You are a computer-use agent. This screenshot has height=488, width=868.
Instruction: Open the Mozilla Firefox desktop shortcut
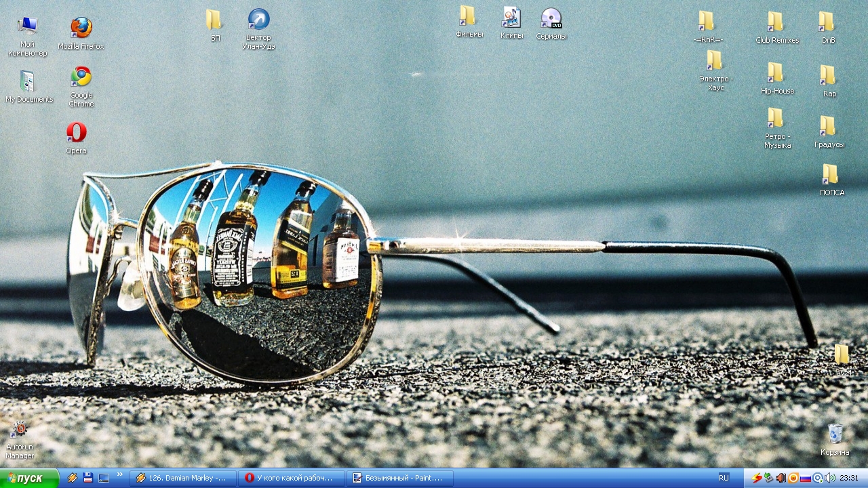[81, 28]
